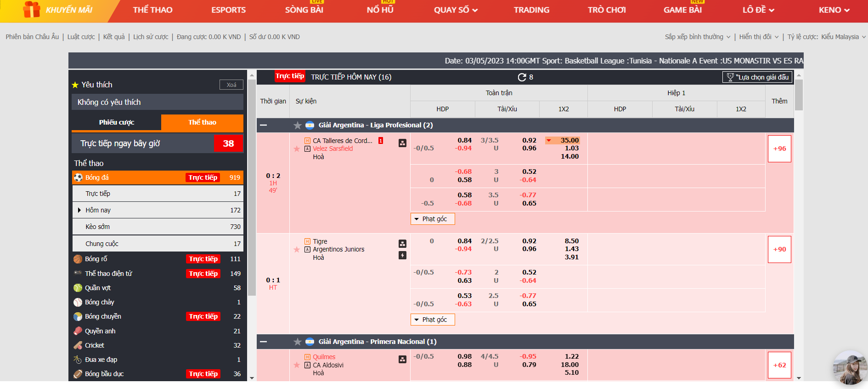This screenshot has width=868, height=389.
Task: Open the KENO dropdown menu
Action: click(x=834, y=10)
